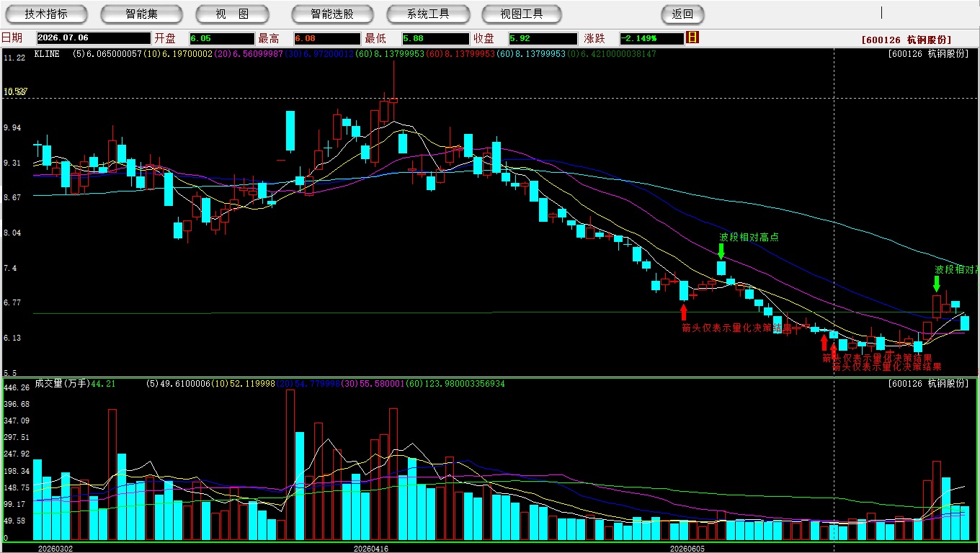
Task: Select the 最高 value field 6.08
Action: [327, 38]
